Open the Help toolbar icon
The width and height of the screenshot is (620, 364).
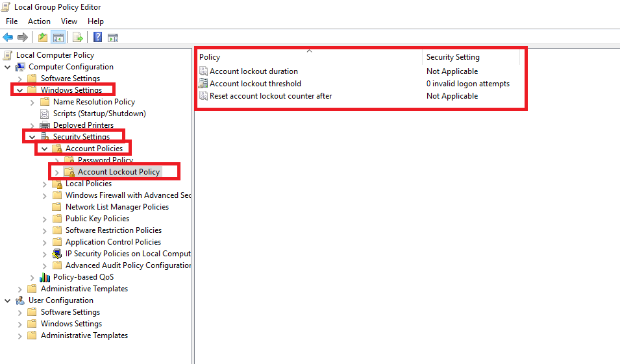(x=97, y=38)
